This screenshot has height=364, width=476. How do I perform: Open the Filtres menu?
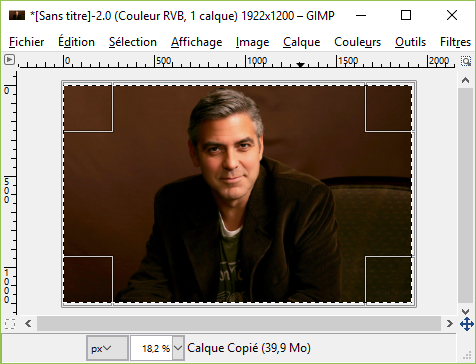click(x=455, y=42)
